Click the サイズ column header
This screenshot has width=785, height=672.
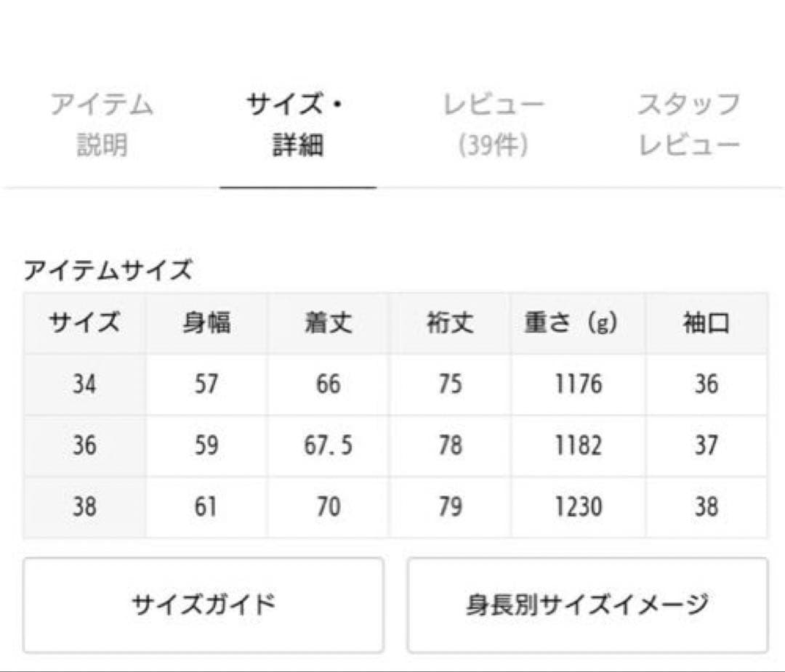tap(84, 323)
